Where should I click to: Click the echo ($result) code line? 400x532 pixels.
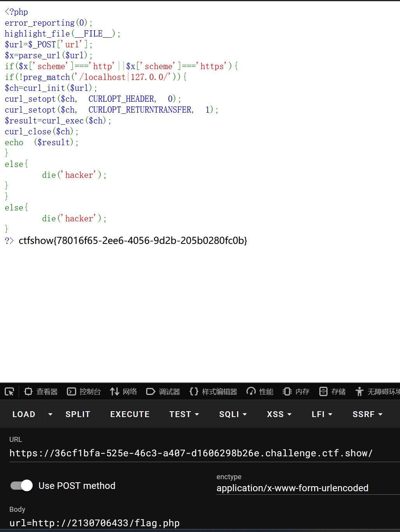[42, 143]
